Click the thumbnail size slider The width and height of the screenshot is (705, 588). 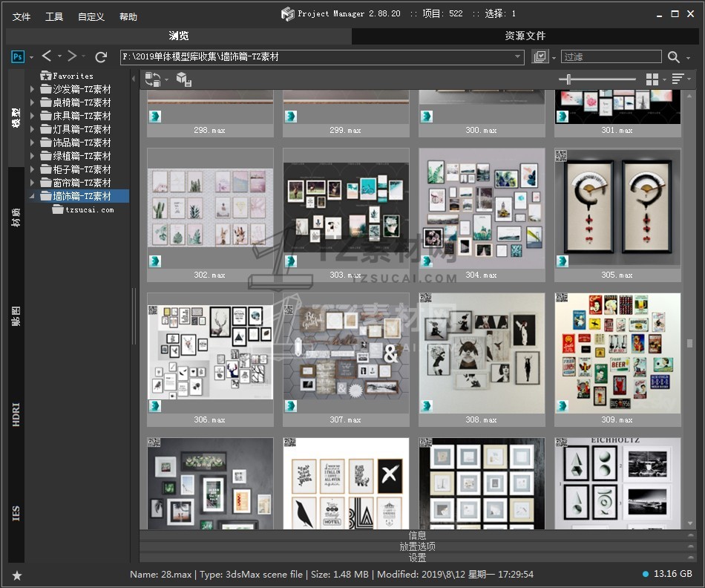pos(569,79)
